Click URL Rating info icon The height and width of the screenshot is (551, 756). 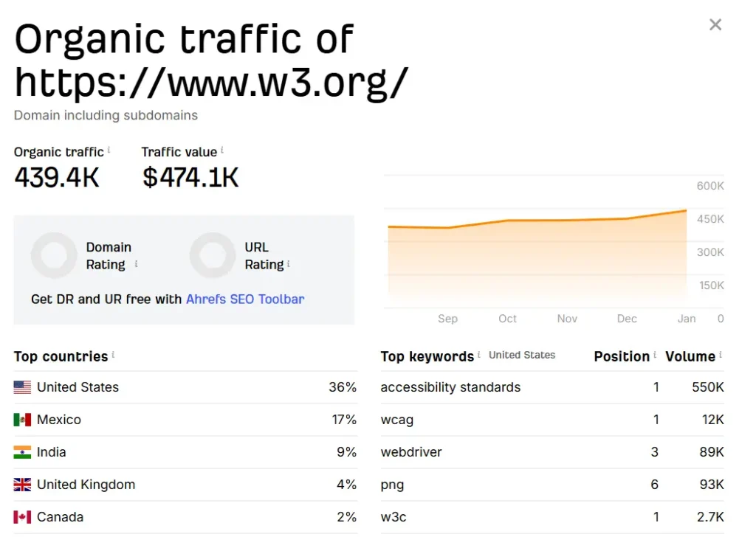coord(289,263)
